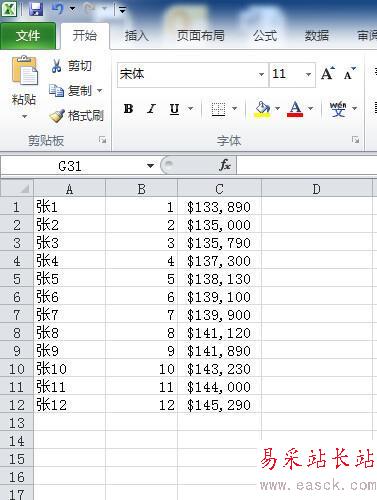377x500 pixels.
Task: Select column D header
Action: 317,189
